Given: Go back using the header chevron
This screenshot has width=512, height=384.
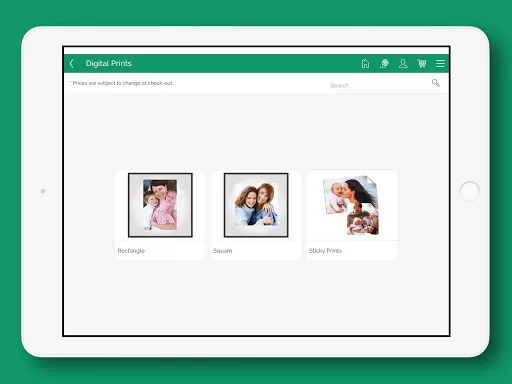Looking at the screenshot, I should coord(71,63).
